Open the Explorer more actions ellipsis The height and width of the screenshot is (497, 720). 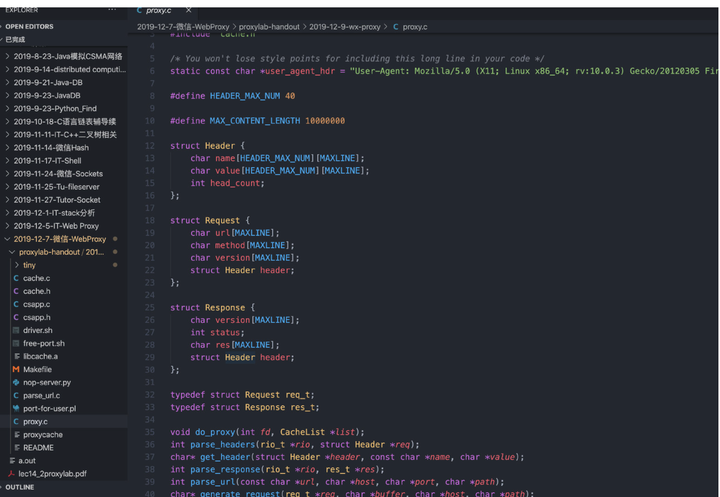(x=112, y=10)
